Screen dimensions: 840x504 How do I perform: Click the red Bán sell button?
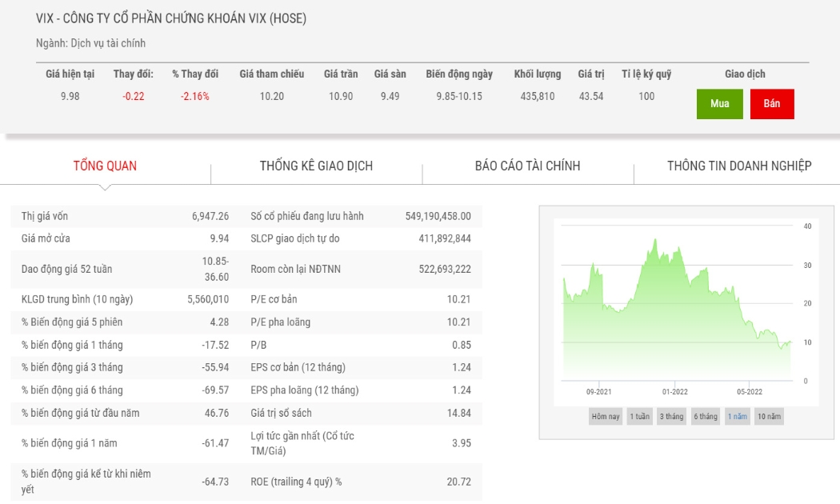(771, 104)
